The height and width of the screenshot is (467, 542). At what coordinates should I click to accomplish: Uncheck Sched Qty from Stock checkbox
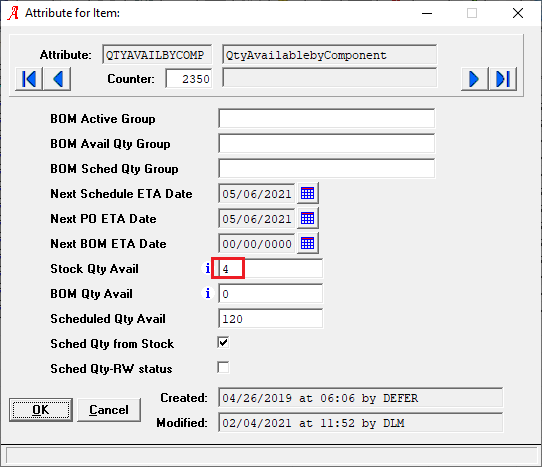tap(223, 343)
